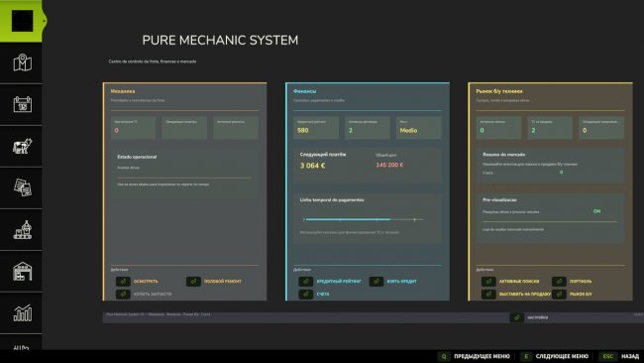This screenshot has height=363, width=644.
Task: Open the storage shed sidebar icon
Action: (22, 272)
